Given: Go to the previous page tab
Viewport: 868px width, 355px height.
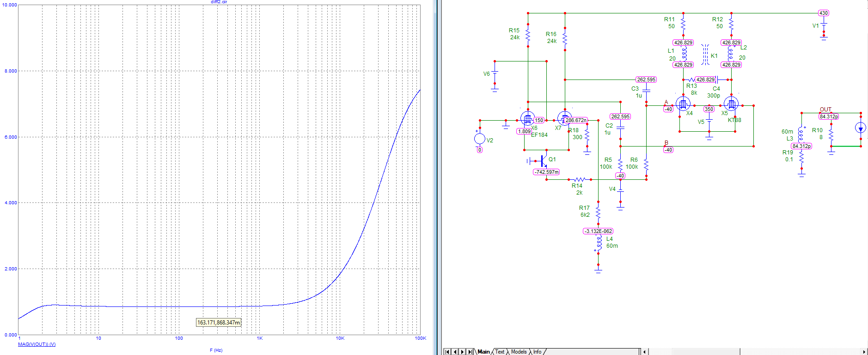Looking at the screenshot, I should [455, 352].
